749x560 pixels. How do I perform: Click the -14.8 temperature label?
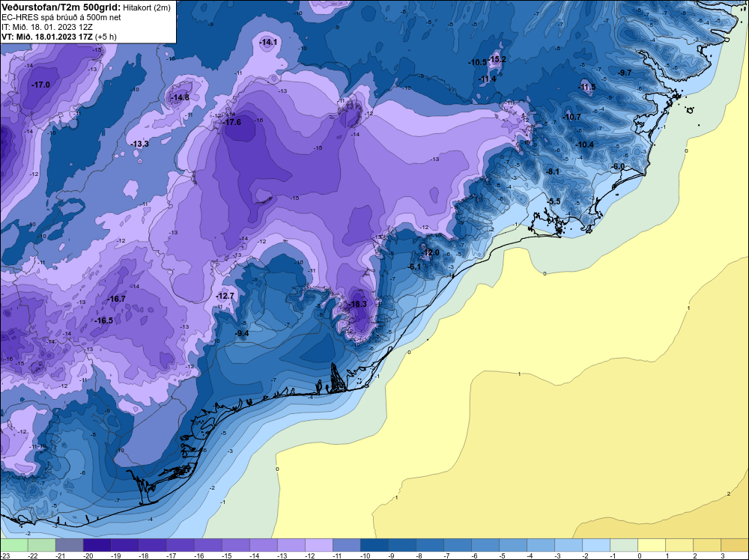[x=180, y=97]
